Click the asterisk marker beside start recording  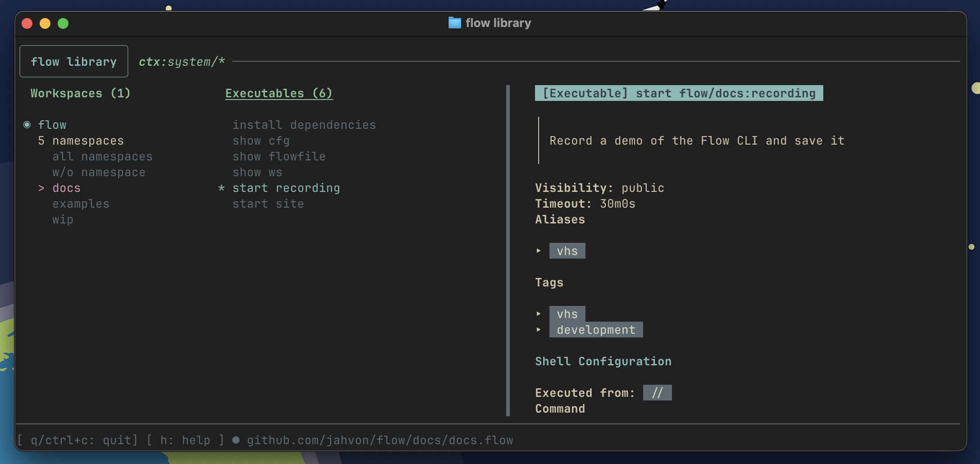click(x=221, y=188)
